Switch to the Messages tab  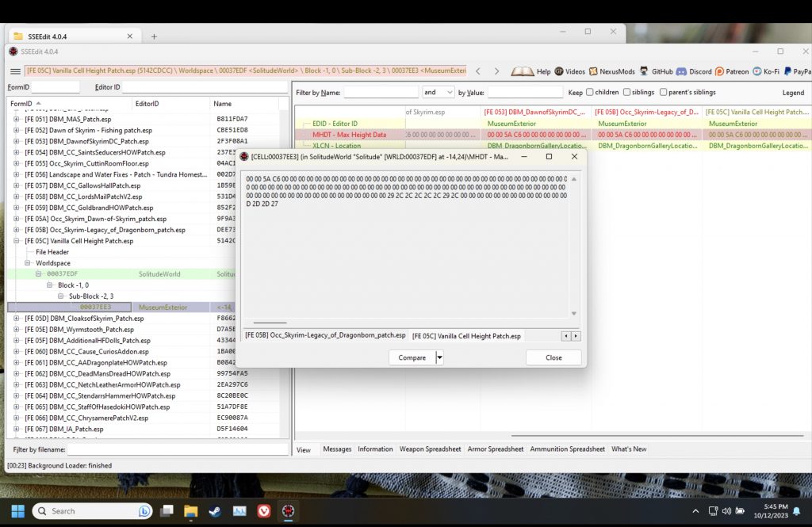337,449
